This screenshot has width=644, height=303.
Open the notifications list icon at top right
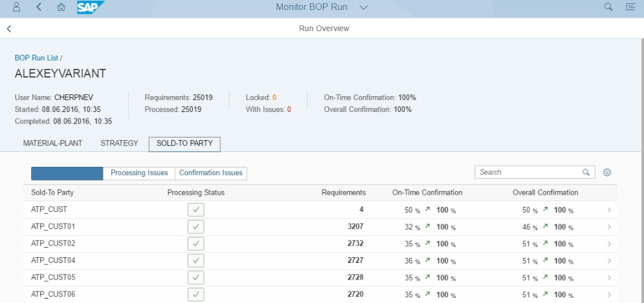coord(631,7)
